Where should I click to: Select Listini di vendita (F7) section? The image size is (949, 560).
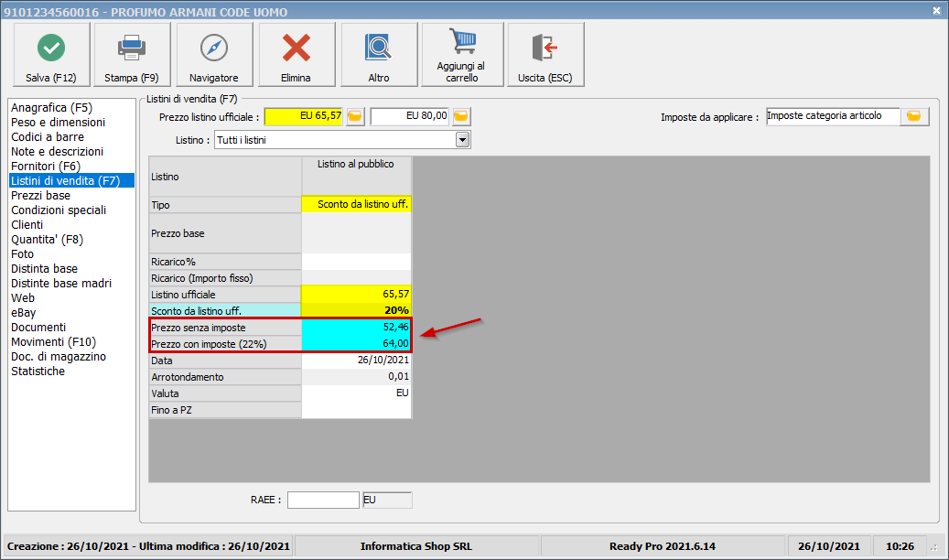71,180
